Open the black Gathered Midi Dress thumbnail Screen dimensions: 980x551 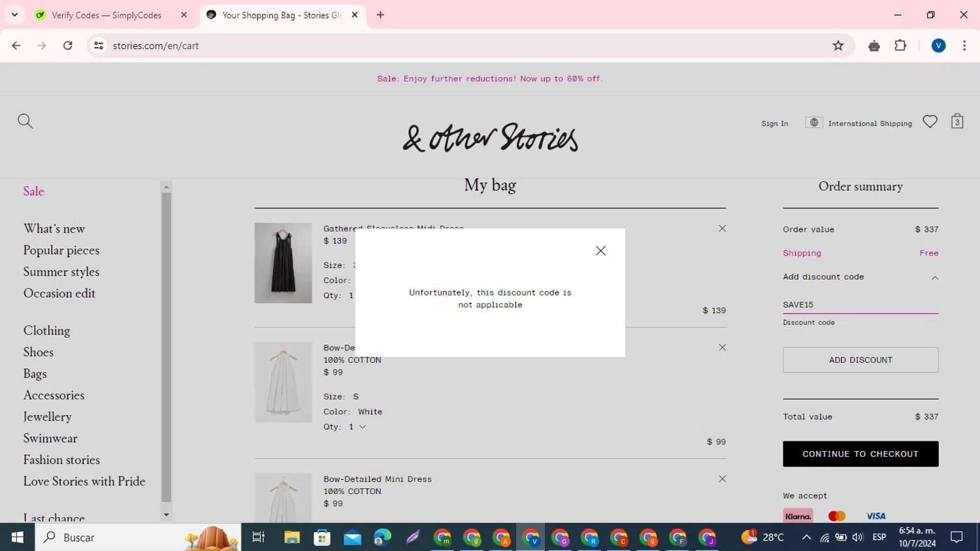(283, 263)
